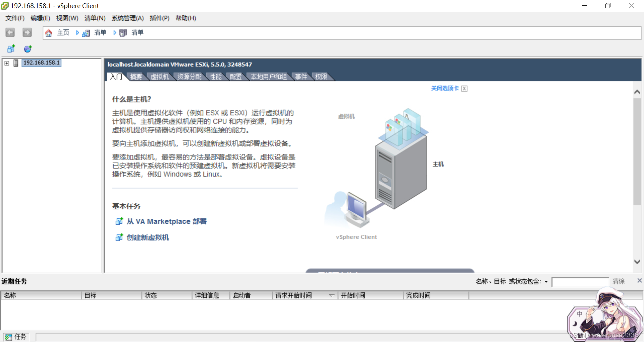The height and width of the screenshot is (342, 644).
Task: Click the icon beside 从 VA Marketplace 部署
Action: pyautogui.click(x=119, y=221)
